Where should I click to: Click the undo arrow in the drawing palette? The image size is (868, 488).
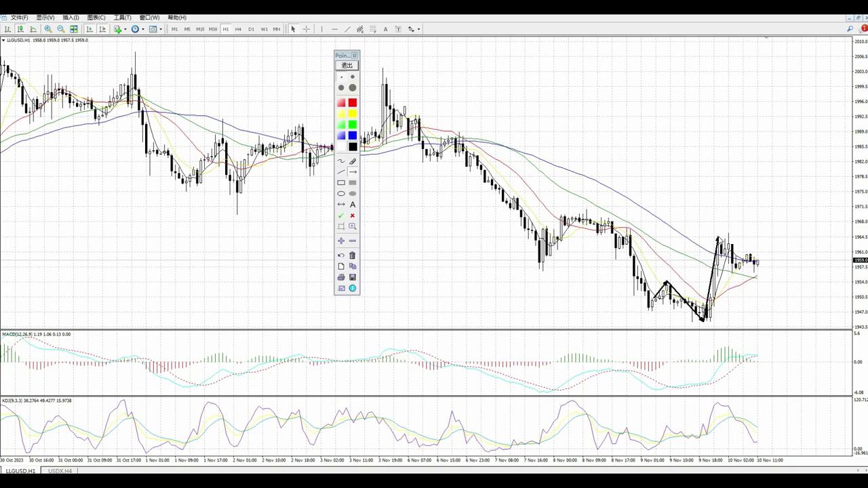pyautogui.click(x=341, y=256)
